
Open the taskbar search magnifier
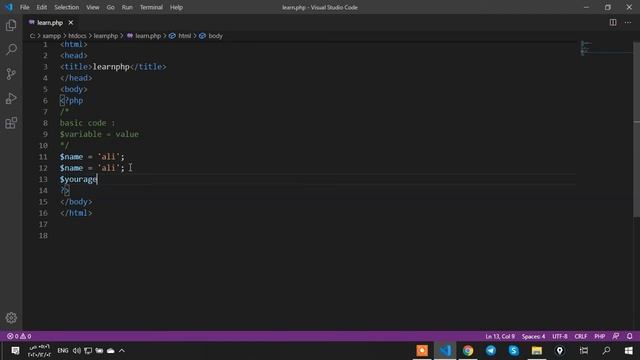606,350
